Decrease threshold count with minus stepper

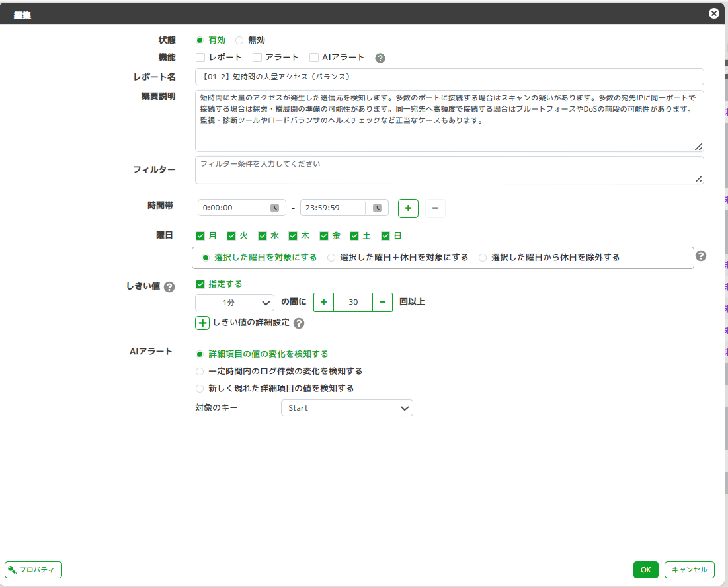(383, 302)
